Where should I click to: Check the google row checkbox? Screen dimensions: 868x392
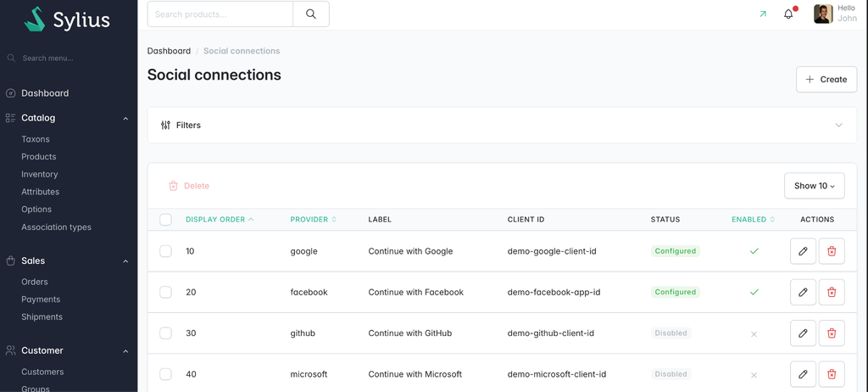(165, 251)
